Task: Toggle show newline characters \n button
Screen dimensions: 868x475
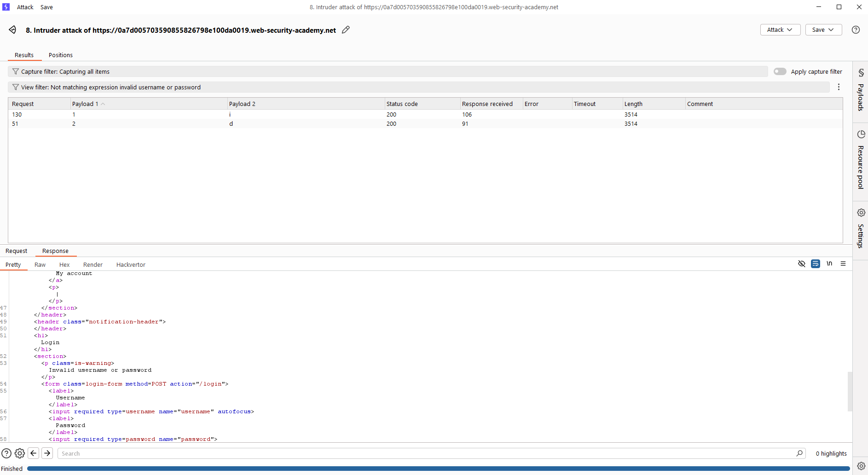Action: point(829,264)
